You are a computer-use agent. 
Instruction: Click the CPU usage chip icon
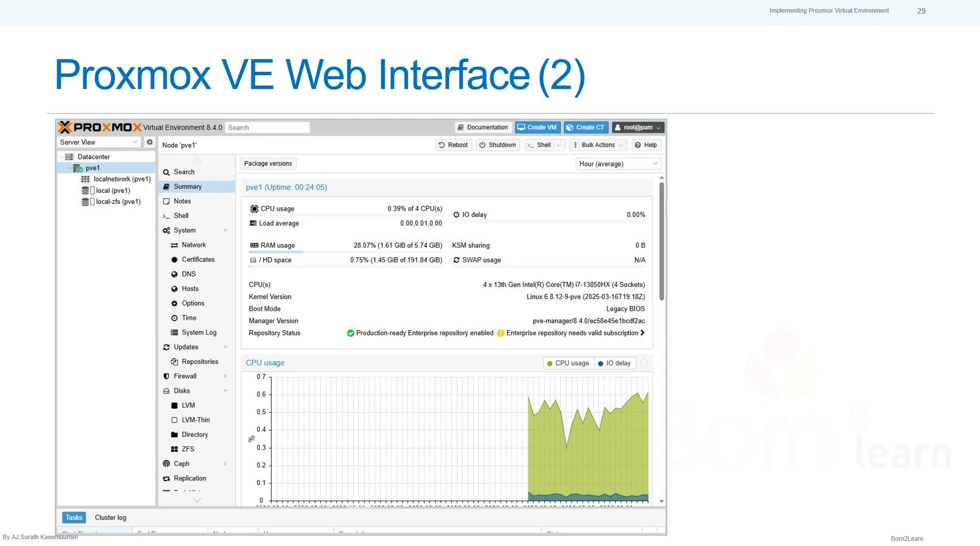pos(254,208)
